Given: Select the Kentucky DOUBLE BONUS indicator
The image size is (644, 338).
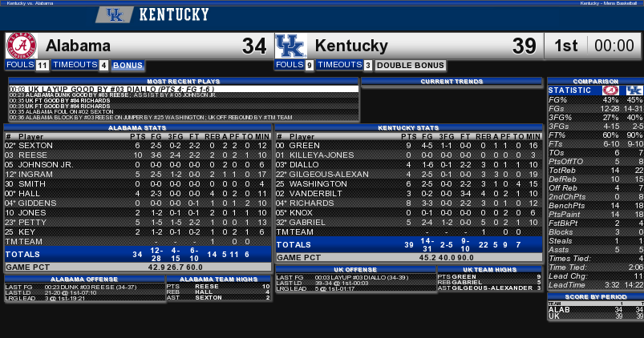Looking at the screenshot, I should click(x=411, y=65).
